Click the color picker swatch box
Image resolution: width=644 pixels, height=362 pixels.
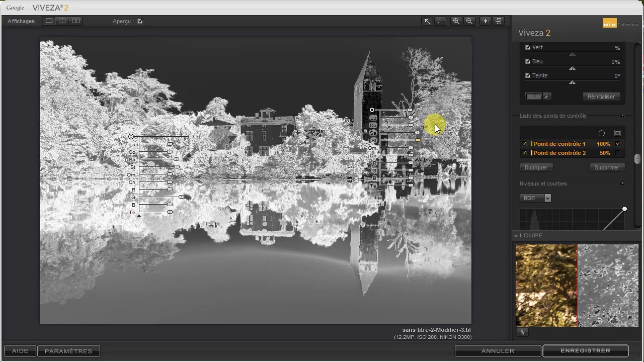(x=533, y=97)
